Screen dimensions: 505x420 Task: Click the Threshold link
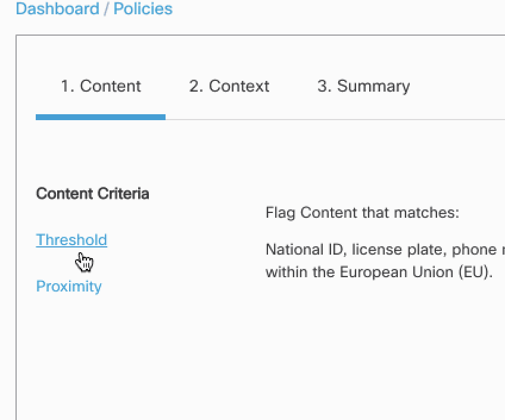coord(71,240)
